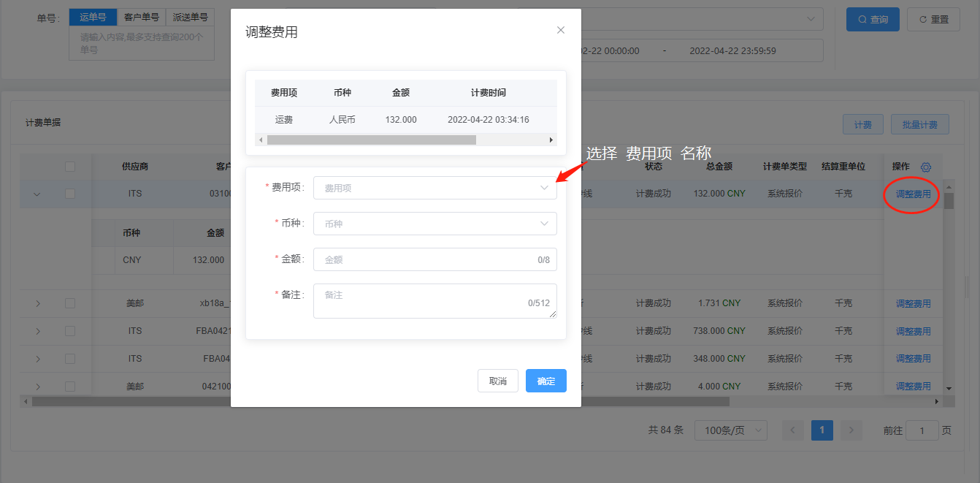Image resolution: width=980 pixels, height=483 pixels.
Task: Select the 运单号 tab
Action: [93, 17]
